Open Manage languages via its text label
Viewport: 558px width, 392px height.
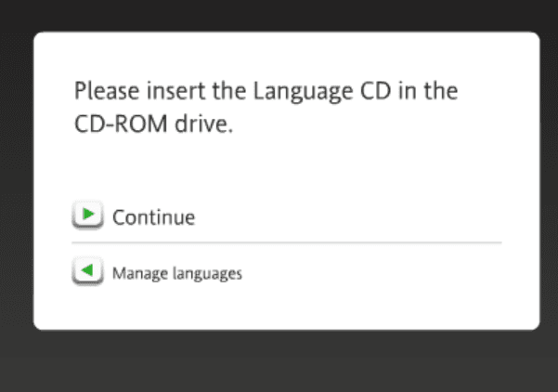[x=176, y=273]
